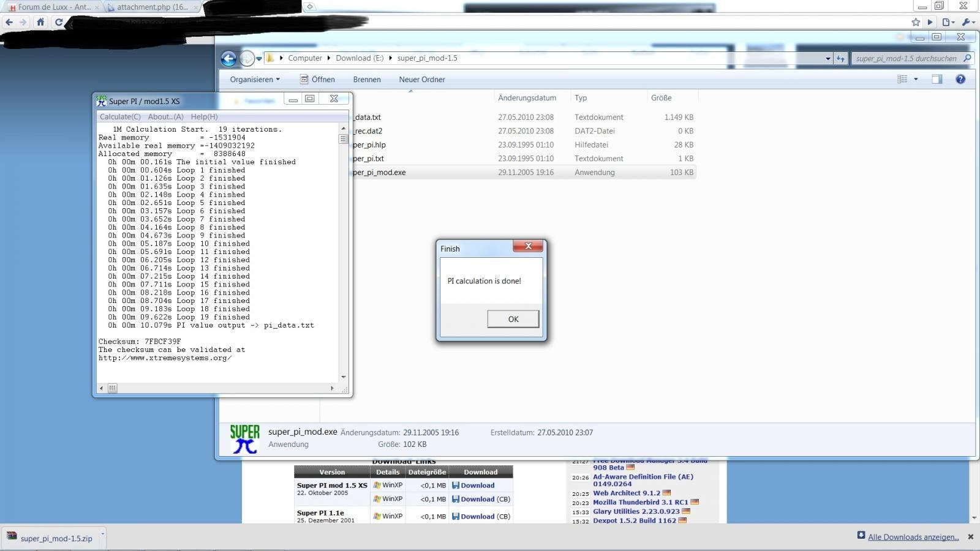Open Help(H) menu in Super PI
The height and width of the screenshot is (551, 980).
pyautogui.click(x=204, y=117)
